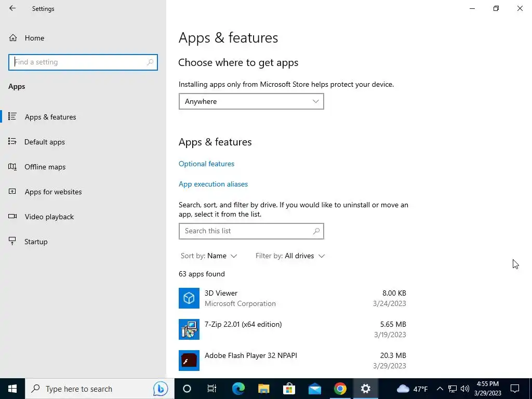
Task: Open File Explorer from the taskbar
Action: coord(263,389)
